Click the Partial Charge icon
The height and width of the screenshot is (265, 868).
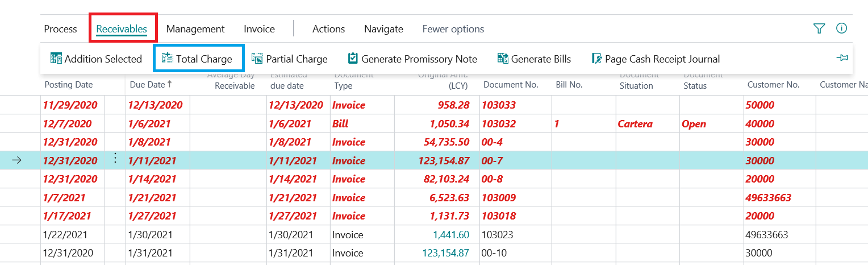(257, 59)
